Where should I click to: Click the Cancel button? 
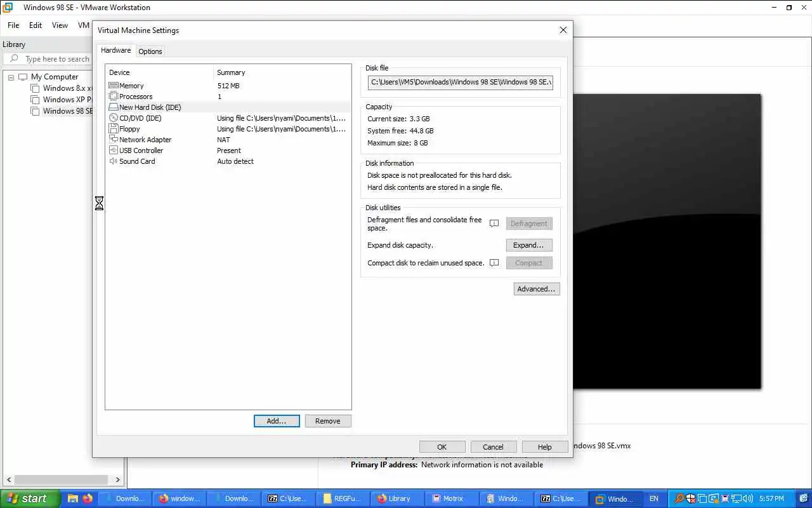coord(493,447)
